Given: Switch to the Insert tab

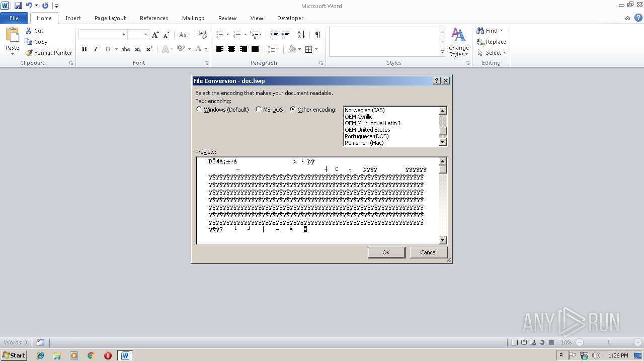Looking at the screenshot, I should (x=73, y=18).
